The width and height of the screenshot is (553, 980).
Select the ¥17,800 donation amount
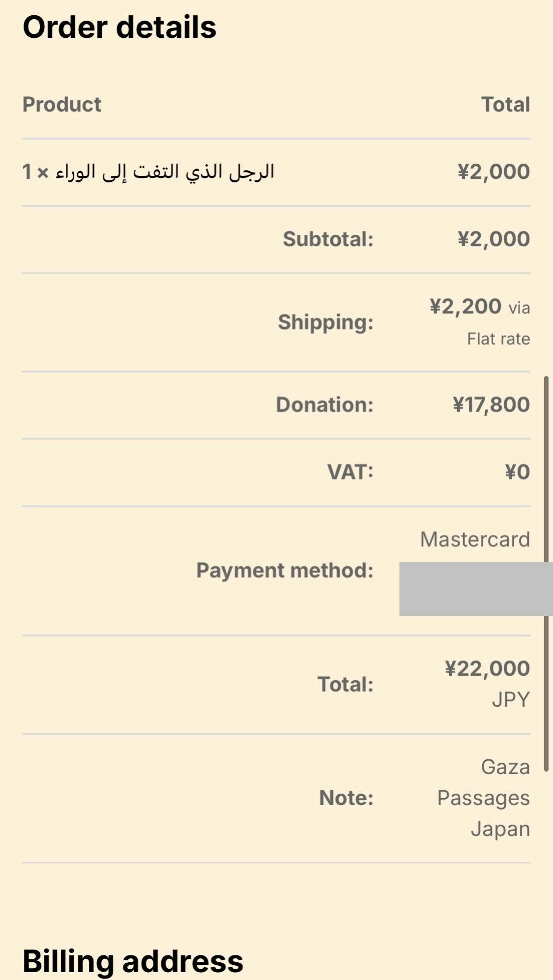click(491, 404)
